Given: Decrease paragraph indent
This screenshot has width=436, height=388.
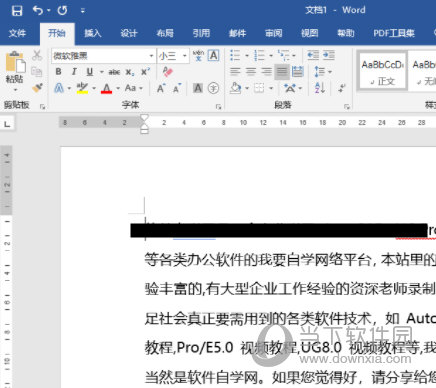Looking at the screenshot, I should click(313, 55).
